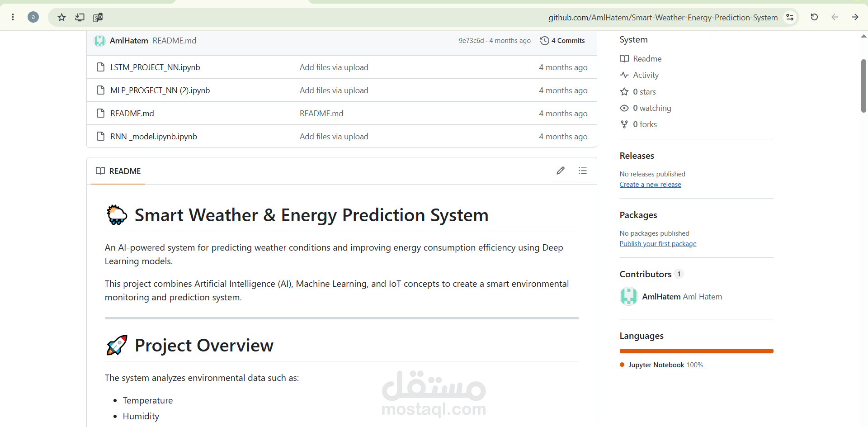Viewport: 868px width, 427px height.
Task: Click the file icon for RNN _model.ipynb.ipynb
Action: click(101, 136)
